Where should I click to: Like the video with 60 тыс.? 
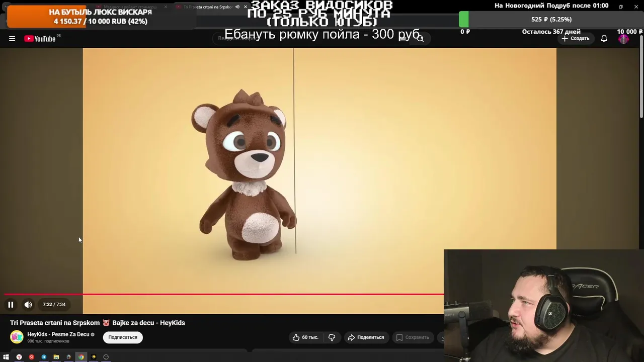[306, 337]
